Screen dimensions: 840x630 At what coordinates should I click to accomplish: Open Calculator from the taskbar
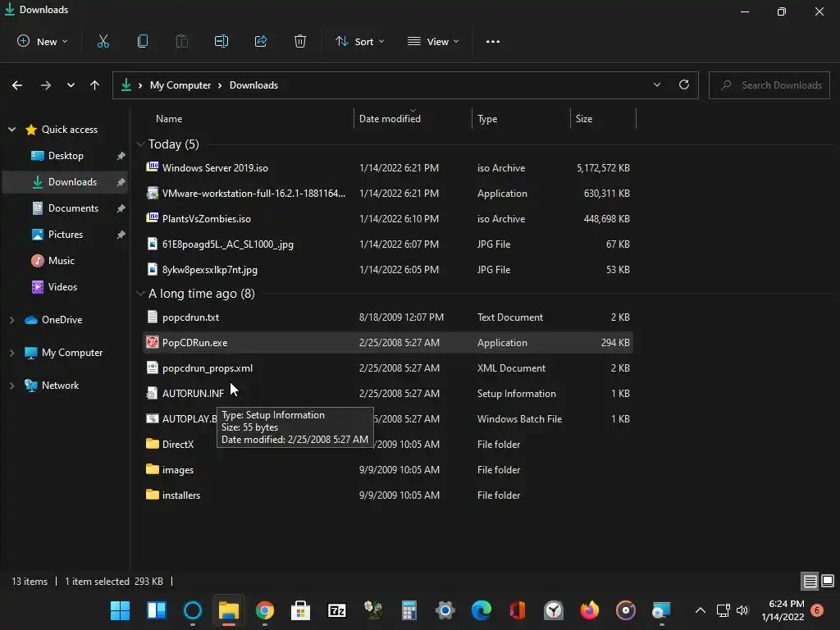click(x=409, y=610)
